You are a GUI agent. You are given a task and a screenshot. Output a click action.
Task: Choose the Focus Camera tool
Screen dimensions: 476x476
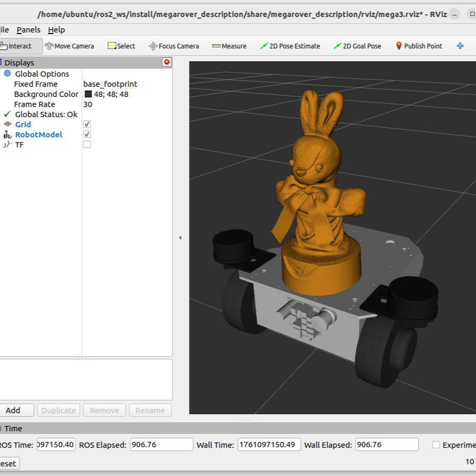174,46
